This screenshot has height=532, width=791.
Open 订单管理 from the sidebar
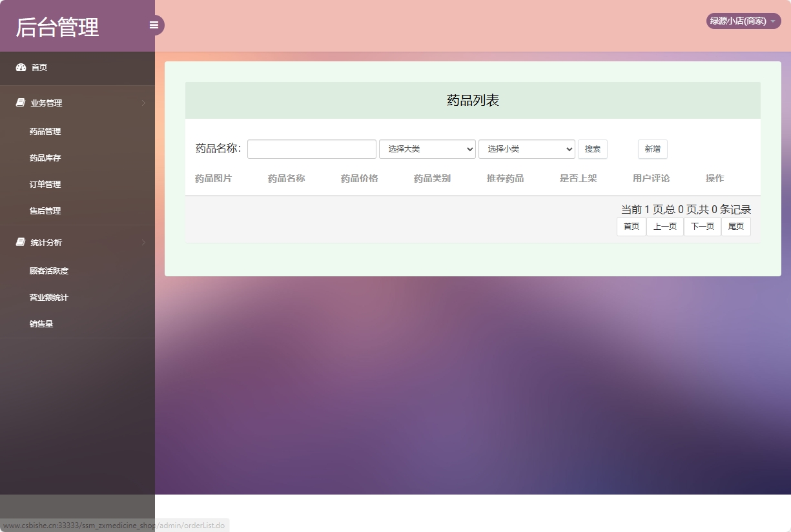point(45,184)
